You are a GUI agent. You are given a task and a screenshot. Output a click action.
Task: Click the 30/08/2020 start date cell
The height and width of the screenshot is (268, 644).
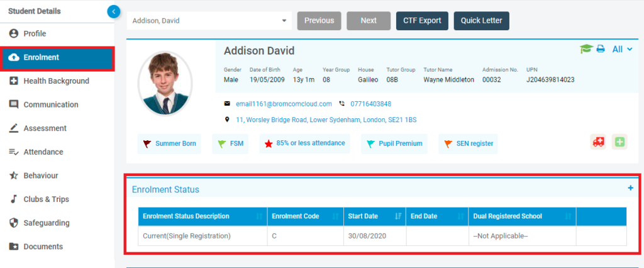[x=375, y=236]
